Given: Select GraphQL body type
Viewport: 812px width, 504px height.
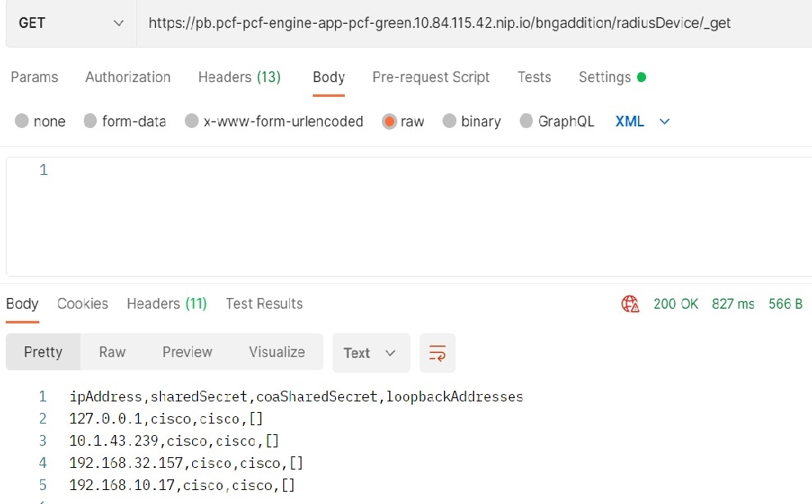Looking at the screenshot, I should [x=557, y=121].
